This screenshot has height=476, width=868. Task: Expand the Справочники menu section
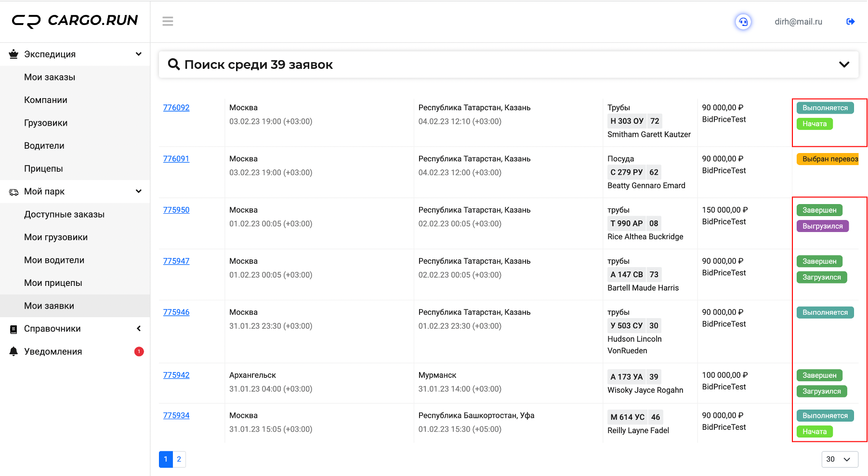pos(139,329)
